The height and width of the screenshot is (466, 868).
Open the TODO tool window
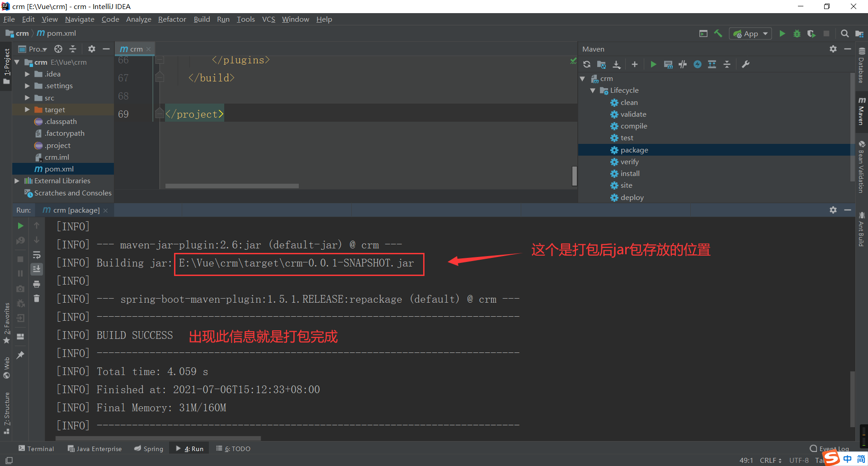point(233,448)
